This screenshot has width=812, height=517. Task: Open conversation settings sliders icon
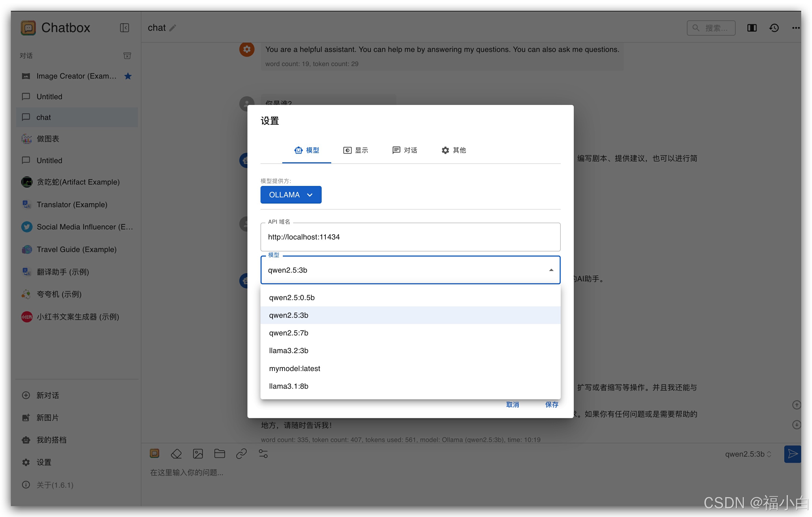point(263,454)
